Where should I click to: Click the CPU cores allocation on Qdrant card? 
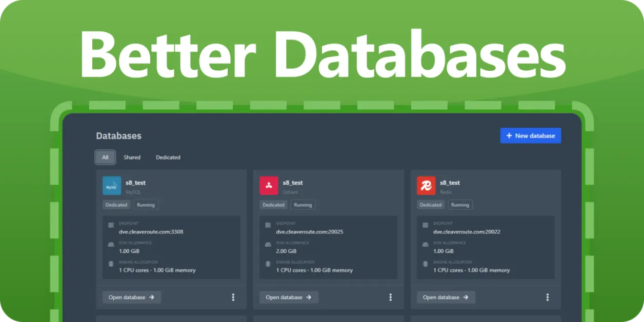314,270
